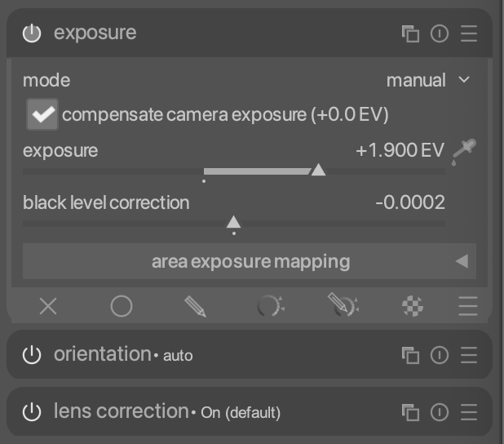Click the exposure module reset icon
This screenshot has height=444, width=504.
click(x=440, y=33)
